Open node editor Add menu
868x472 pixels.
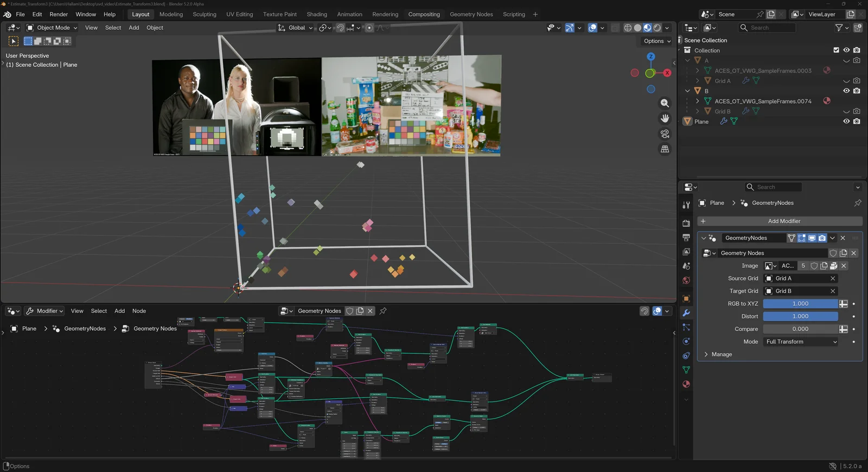coord(119,311)
